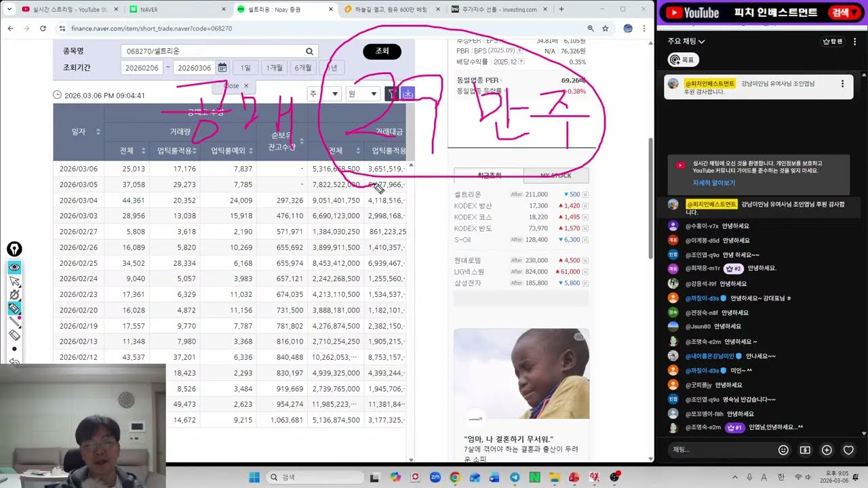This screenshot has height=488, width=868.
Task: Go back in browser history
Action: coord(10,28)
